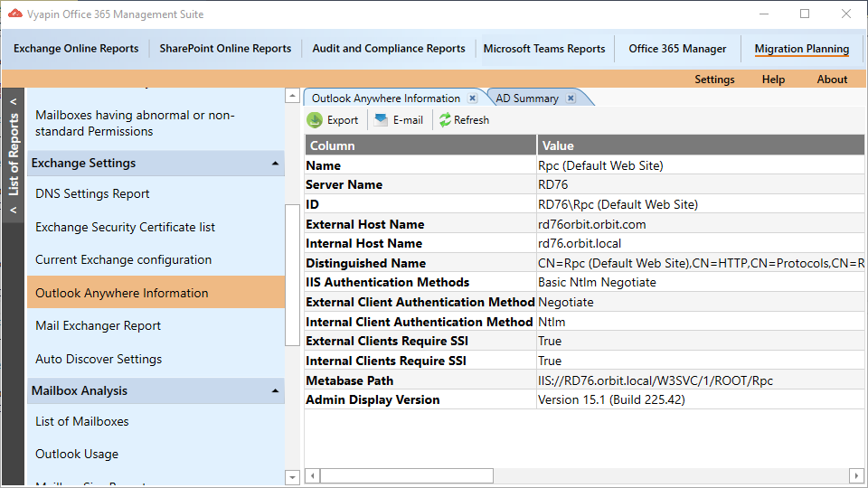Screen dimensions: 868x488
Task: Open the Settings menu
Action: [x=714, y=80]
